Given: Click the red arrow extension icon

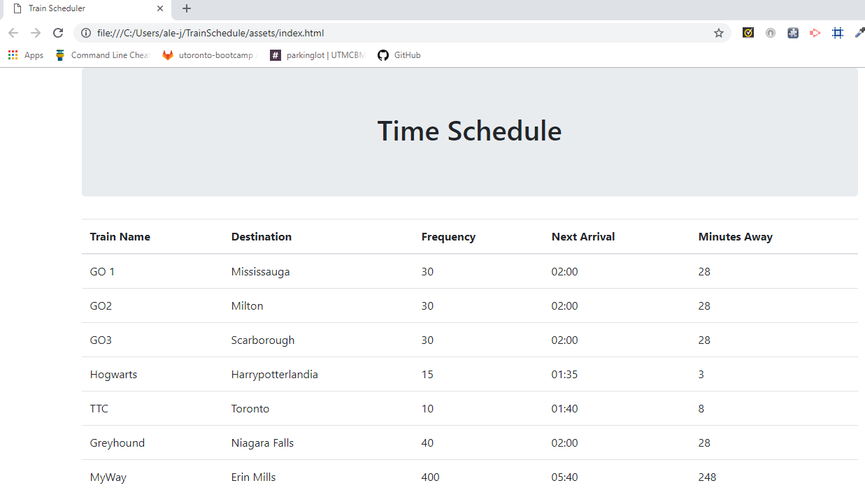Looking at the screenshot, I should click(815, 33).
